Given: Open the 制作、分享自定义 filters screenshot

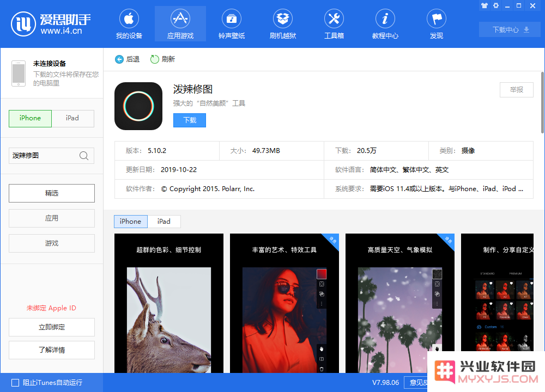Looking at the screenshot, I should click(x=497, y=292).
